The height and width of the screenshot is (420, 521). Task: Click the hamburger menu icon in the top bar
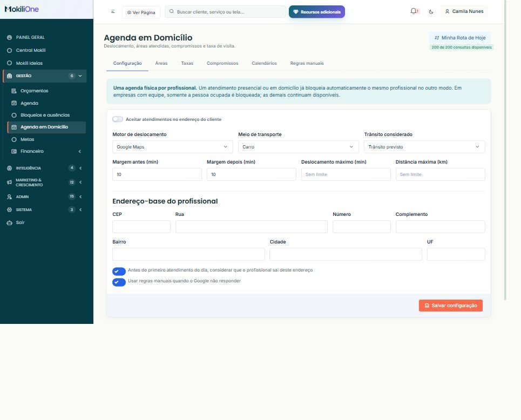(x=113, y=12)
